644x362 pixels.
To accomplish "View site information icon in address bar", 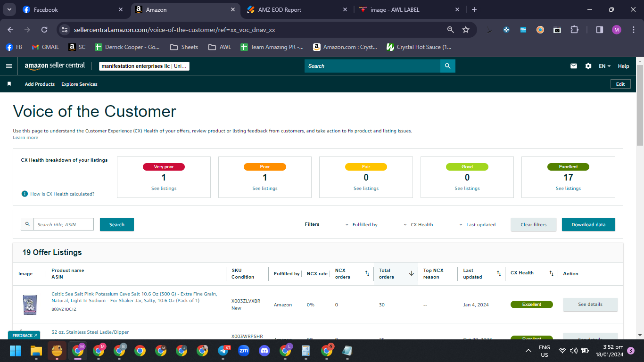I will [65, 30].
